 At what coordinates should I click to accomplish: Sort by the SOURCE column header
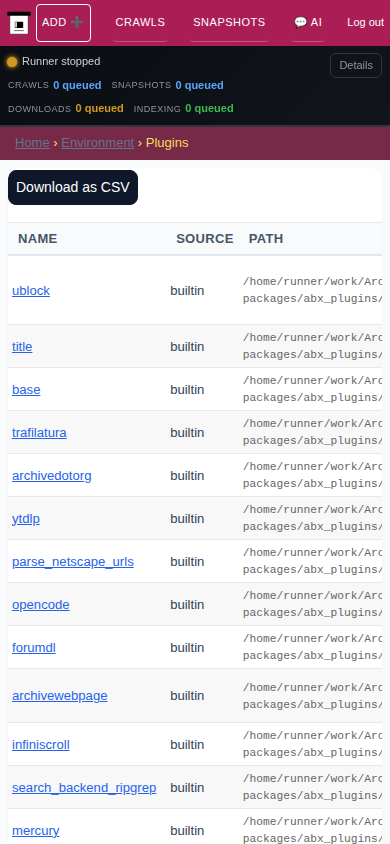pyautogui.click(x=205, y=238)
